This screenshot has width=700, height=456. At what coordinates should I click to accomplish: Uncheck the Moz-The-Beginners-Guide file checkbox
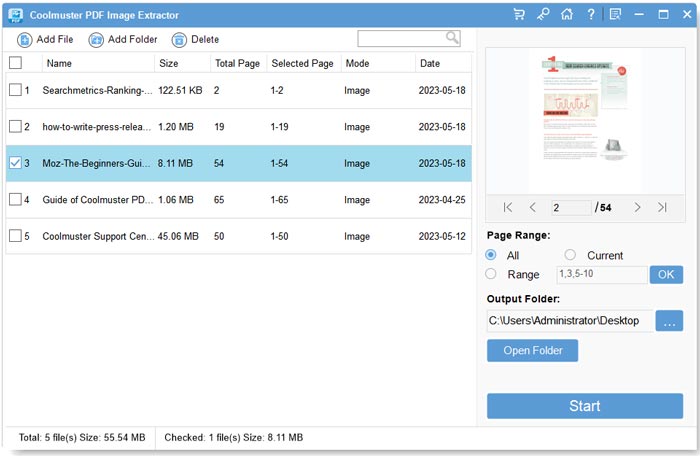tap(15, 163)
